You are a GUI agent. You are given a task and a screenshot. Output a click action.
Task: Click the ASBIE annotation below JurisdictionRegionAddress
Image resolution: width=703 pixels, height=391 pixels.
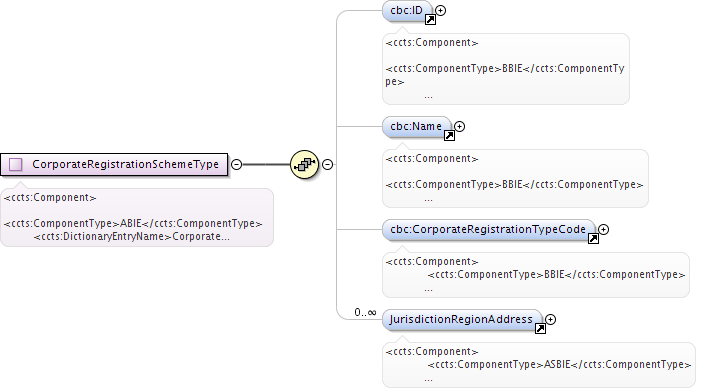539,365
